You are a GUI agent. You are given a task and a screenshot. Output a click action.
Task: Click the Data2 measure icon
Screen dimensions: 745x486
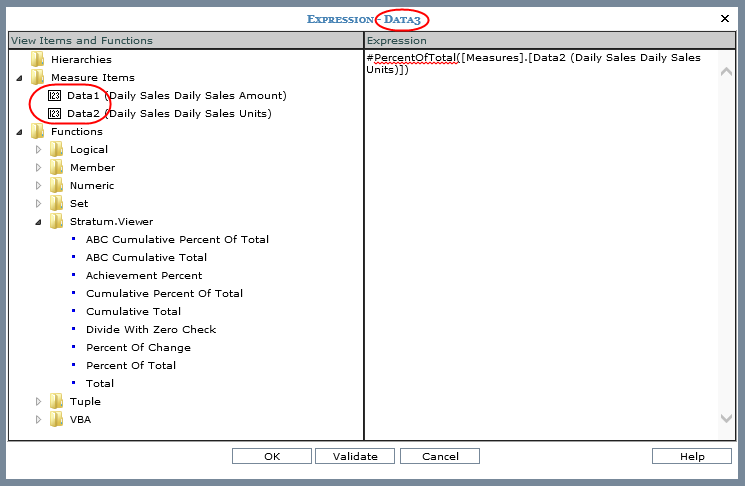(x=55, y=114)
